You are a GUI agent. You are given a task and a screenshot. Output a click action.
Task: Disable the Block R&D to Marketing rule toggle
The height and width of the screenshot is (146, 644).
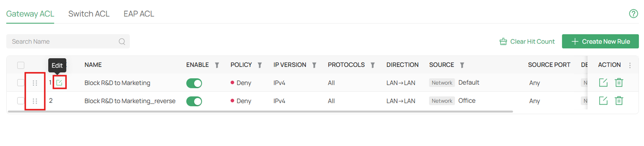tap(194, 83)
